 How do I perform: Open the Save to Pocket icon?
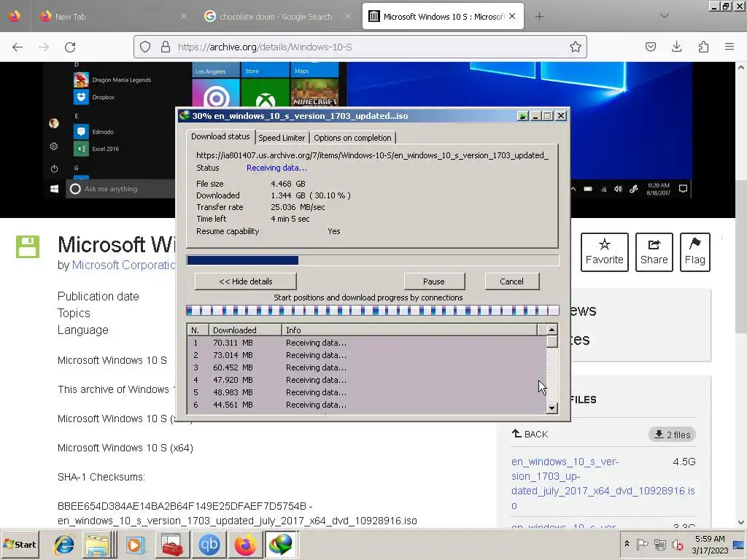tap(651, 47)
